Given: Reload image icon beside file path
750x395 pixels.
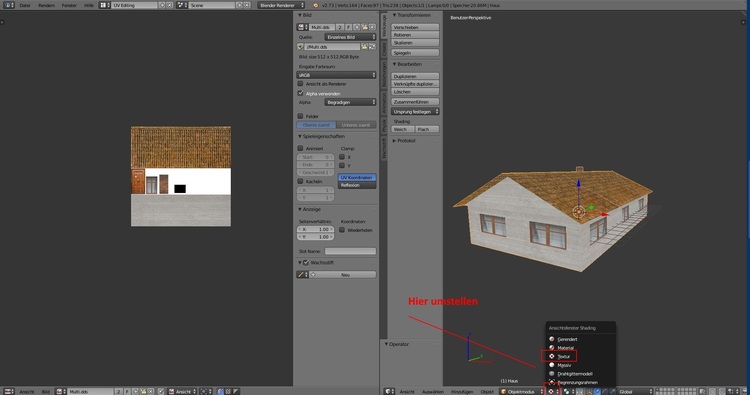Looking at the screenshot, I should click(x=372, y=47).
